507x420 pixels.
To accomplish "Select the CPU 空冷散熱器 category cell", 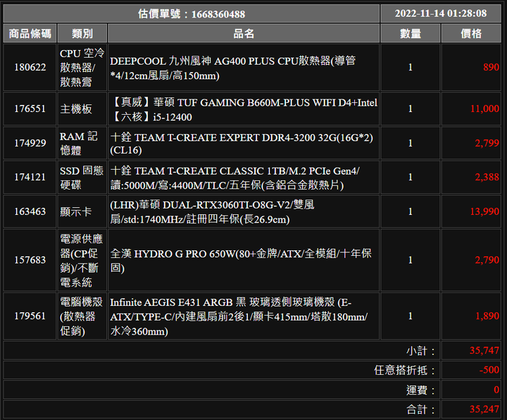I will (82, 68).
